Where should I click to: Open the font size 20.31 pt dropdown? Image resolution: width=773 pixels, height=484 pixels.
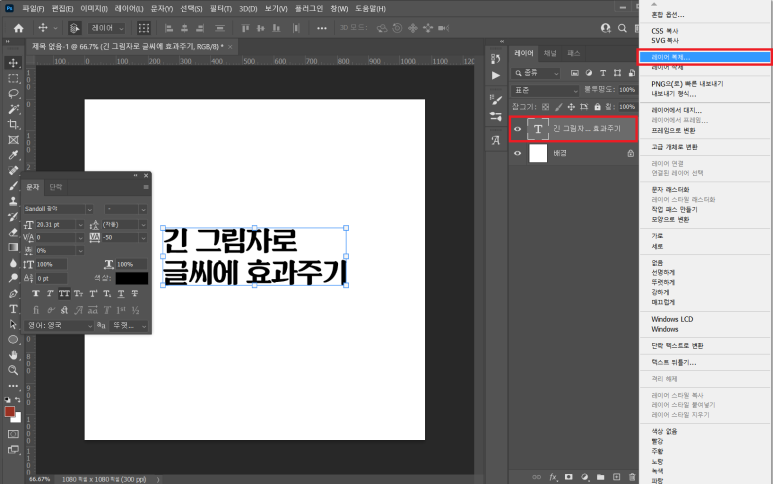[80, 225]
